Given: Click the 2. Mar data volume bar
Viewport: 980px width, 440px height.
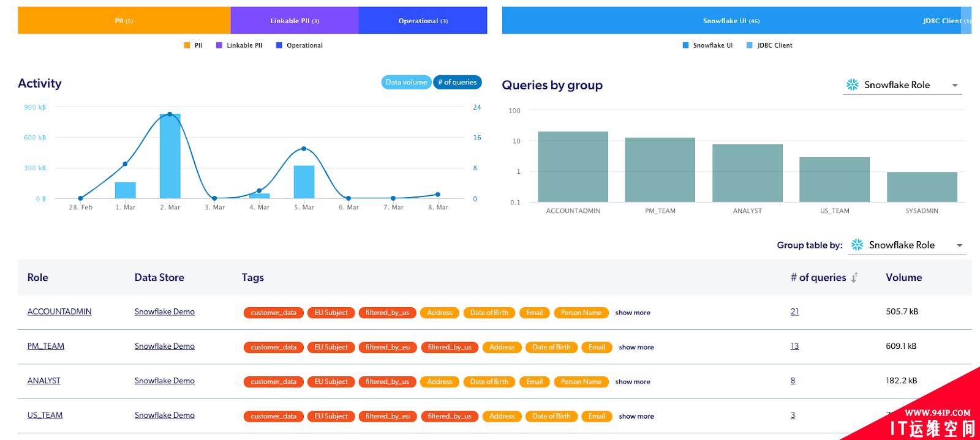Looking at the screenshot, I should (x=170, y=156).
